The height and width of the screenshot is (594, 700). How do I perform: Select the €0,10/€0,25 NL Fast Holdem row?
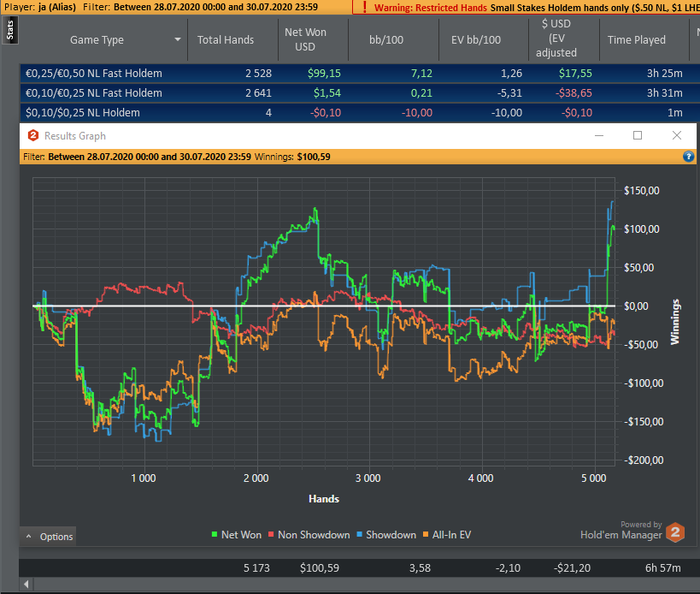click(x=359, y=93)
